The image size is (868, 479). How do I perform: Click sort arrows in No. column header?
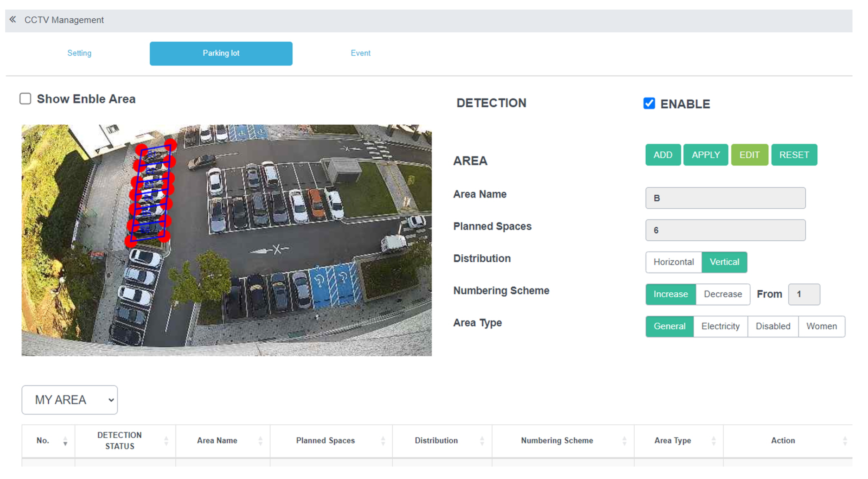(x=65, y=441)
